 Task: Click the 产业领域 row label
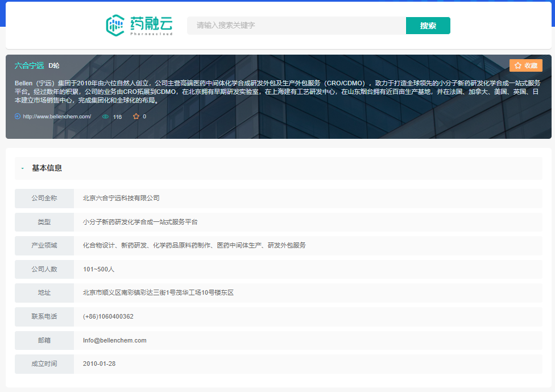coord(44,245)
